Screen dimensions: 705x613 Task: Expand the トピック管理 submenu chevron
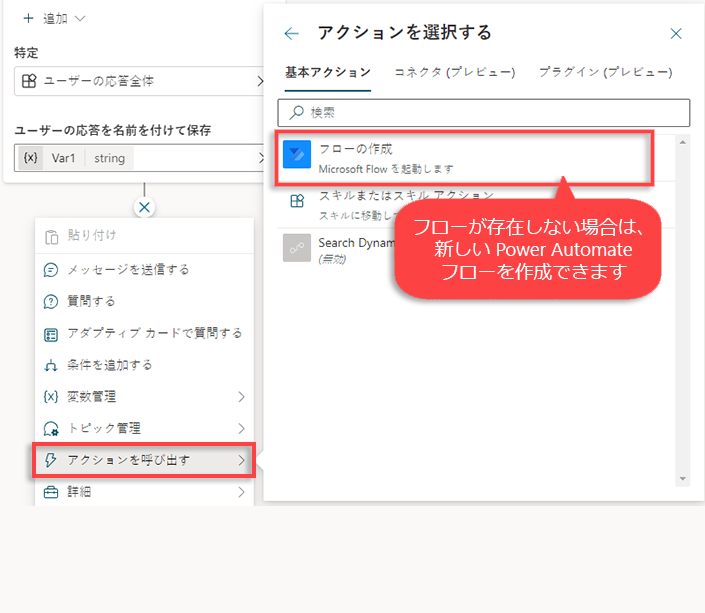tap(241, 429)
